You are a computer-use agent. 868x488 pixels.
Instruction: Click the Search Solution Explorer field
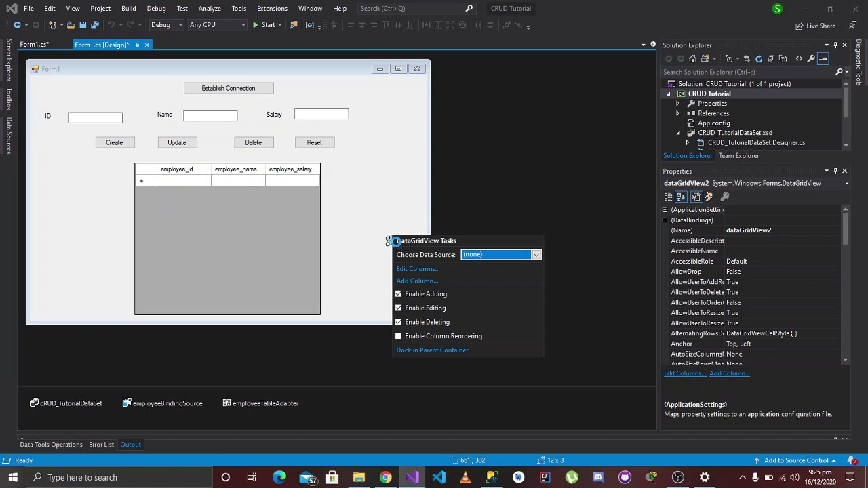coord(749,72)
